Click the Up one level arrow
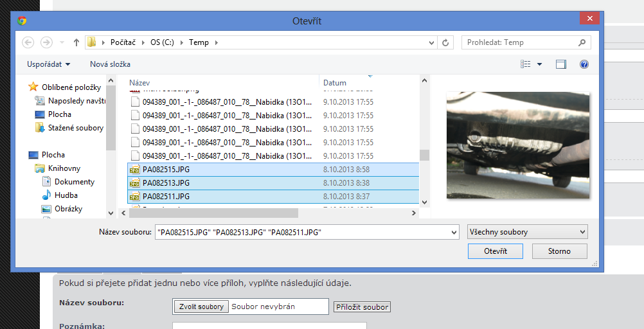The image size is (644, 329). [76, 42]
